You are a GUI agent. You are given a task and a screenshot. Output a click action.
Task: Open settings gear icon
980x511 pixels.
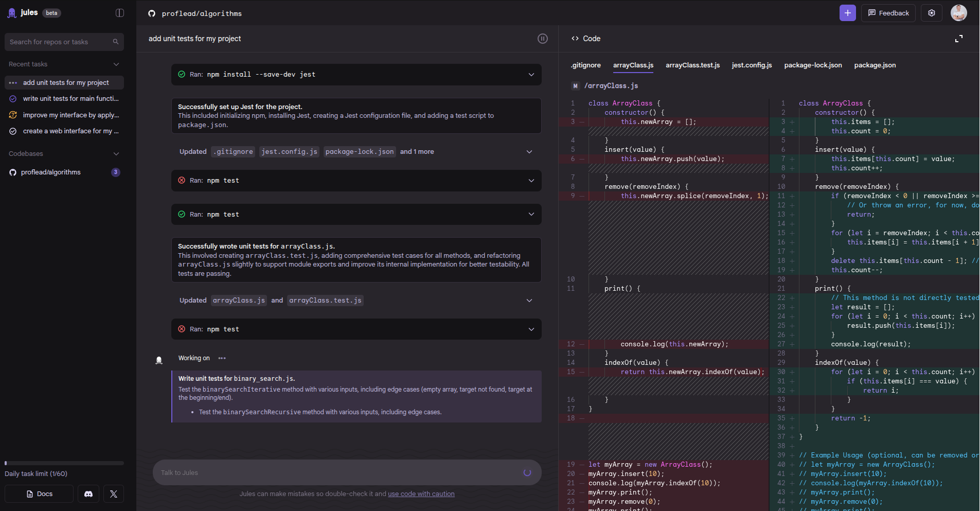[x=932, y=13]
